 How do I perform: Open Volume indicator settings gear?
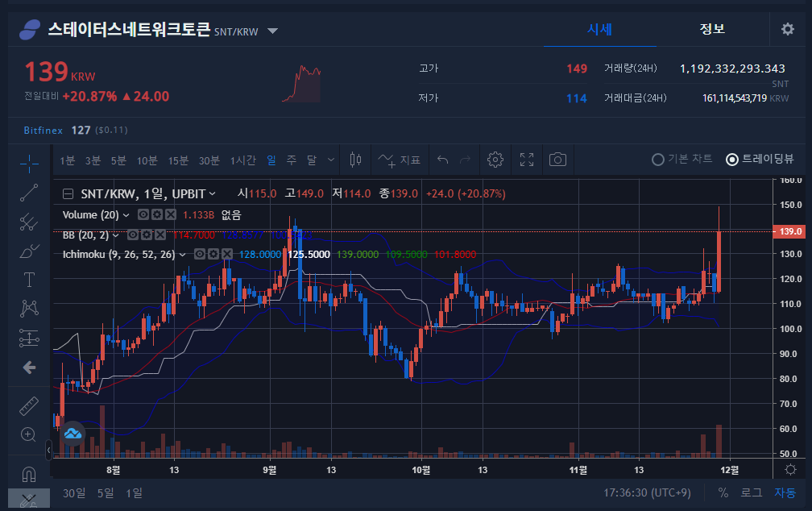coord(157,214)
